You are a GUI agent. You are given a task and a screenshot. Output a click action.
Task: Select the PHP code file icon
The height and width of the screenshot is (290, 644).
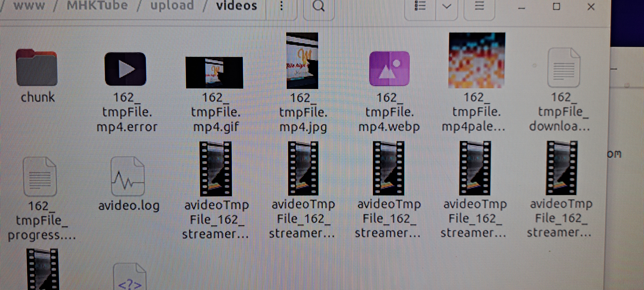tap(130, 277)
